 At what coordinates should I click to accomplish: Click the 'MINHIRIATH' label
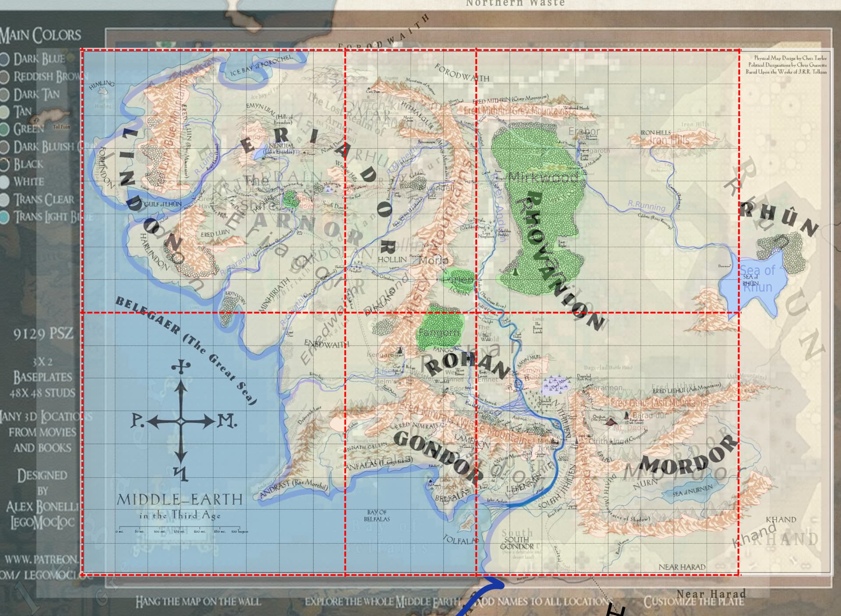point(274,294)
